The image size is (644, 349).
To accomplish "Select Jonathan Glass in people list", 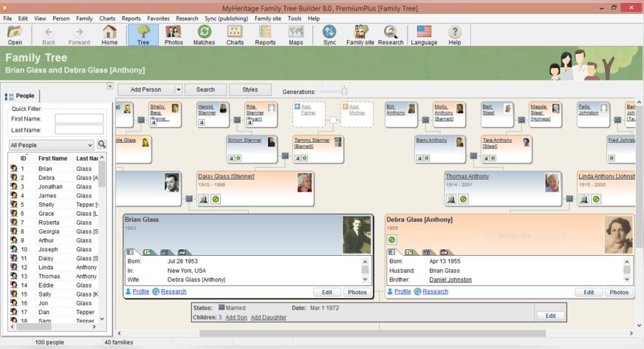I will pos(54,186).
